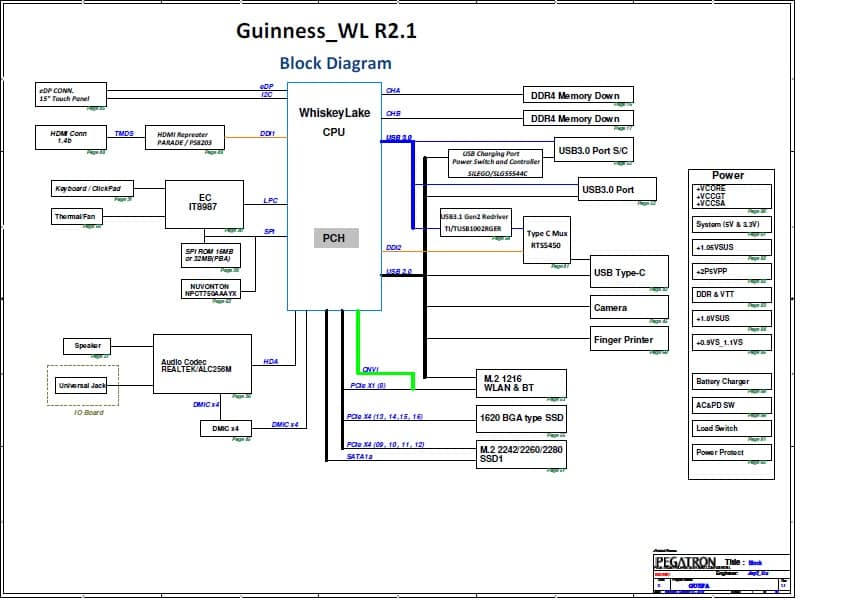The image size is (851, 601).
Task: Click the HDMI Repeater PARADE/PS8203 box
Action: 185,138
